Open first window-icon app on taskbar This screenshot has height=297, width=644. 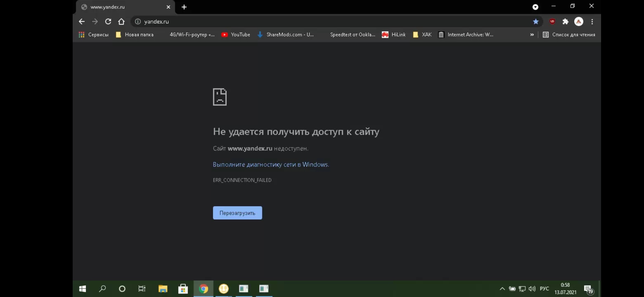coord(244,289)
